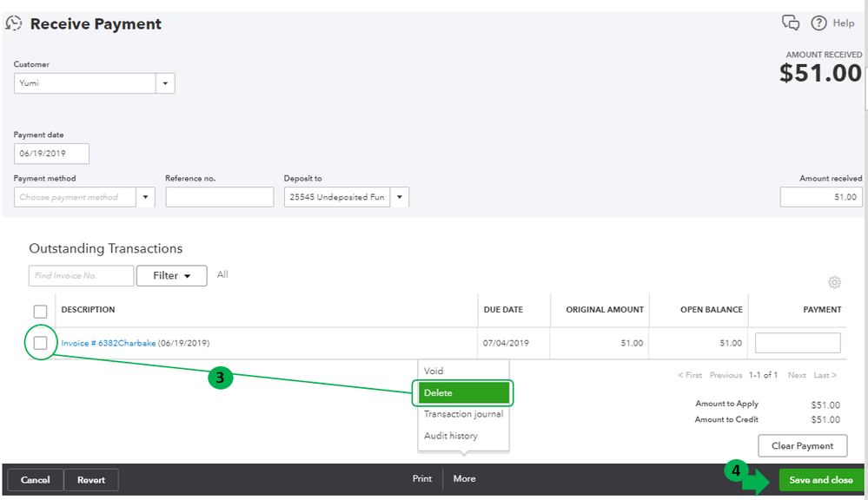Screen dimensions: 868x500
Task: Click the 1-1 of 1 page indicator
Action: [x=763, y=375]
